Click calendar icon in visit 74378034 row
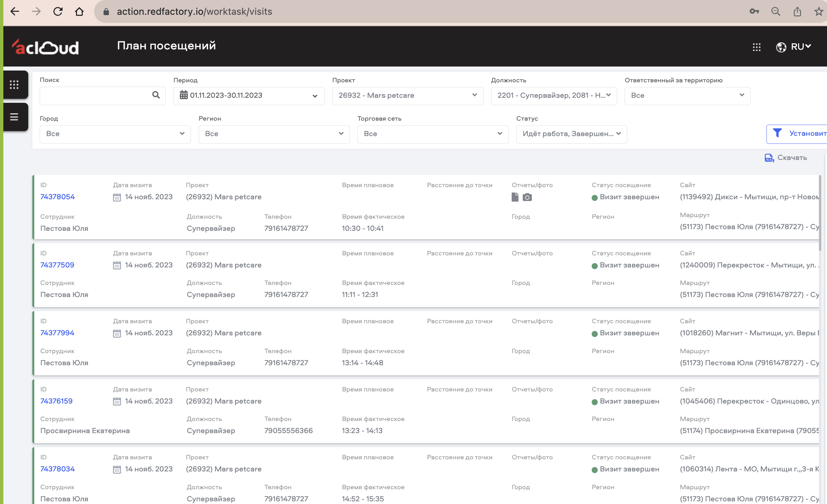Viewport: 827px width, 504px height. 117,469
